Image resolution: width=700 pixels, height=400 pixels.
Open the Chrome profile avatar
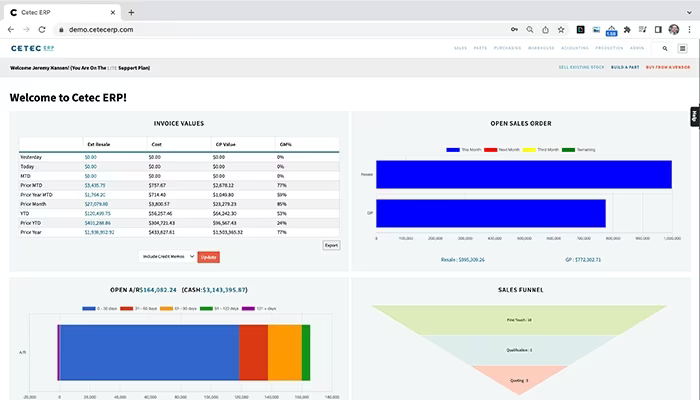click(674, 29)
